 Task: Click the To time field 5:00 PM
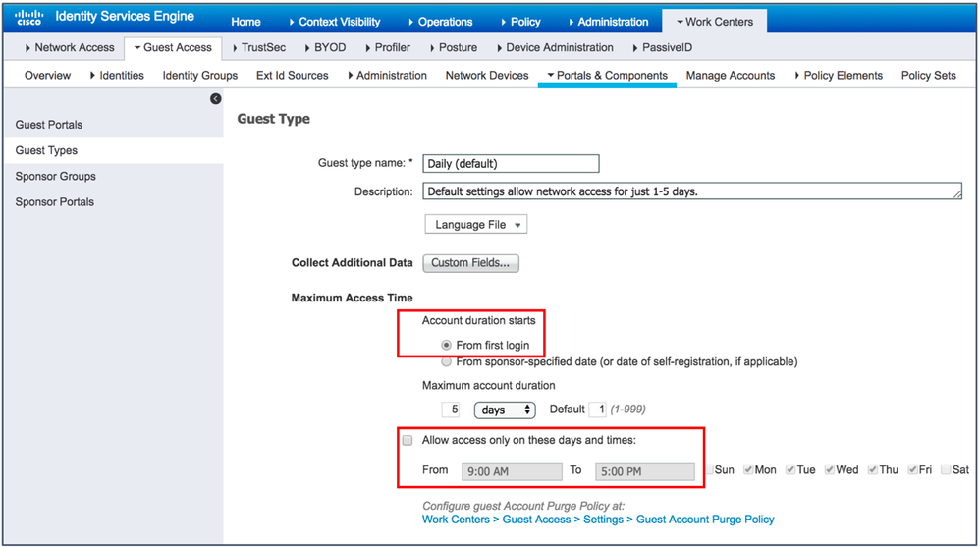coord(645,471)
